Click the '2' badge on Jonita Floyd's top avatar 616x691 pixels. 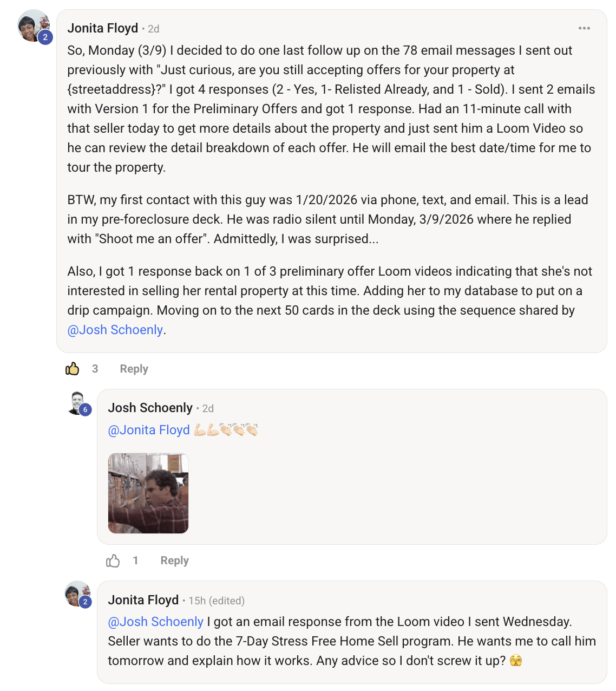45,37
